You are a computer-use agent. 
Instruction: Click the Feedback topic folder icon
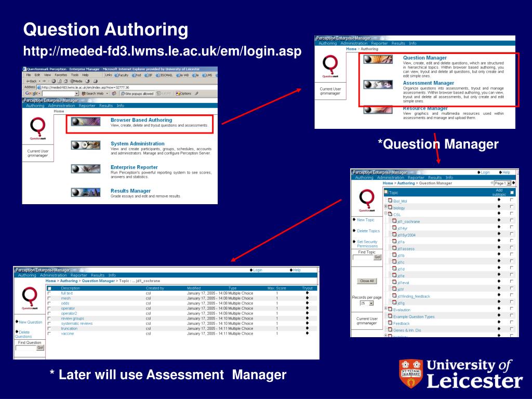(390, 323)
